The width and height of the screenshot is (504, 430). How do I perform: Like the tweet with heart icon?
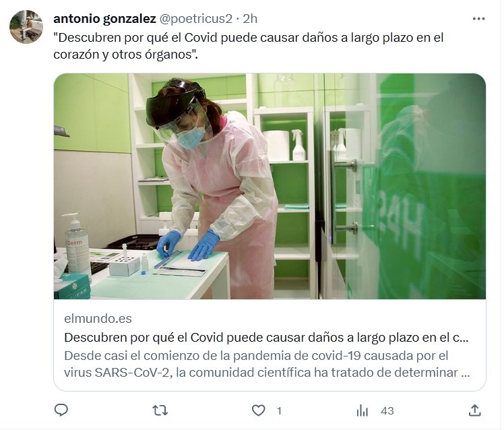click(259, 410)
